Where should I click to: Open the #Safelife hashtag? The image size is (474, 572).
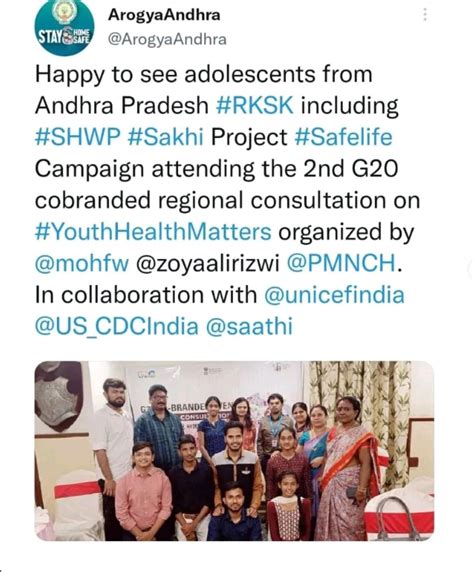coord(343,137)
